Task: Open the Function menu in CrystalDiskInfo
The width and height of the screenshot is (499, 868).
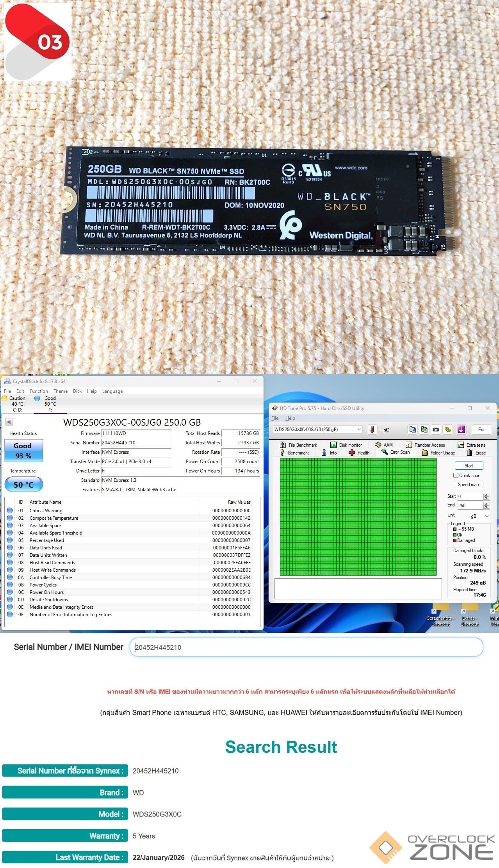Action: pos(39,391)
